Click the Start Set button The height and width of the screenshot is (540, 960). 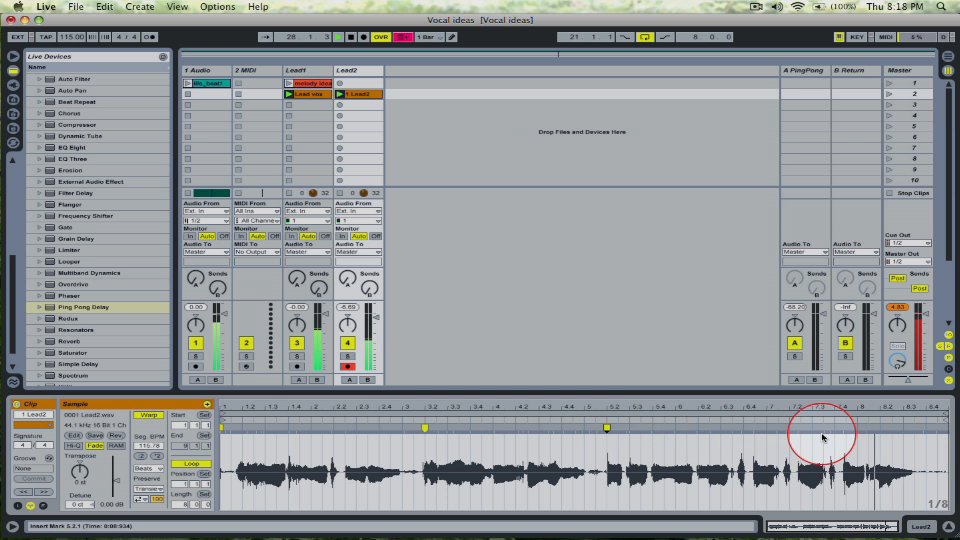[x=204, y=415]
